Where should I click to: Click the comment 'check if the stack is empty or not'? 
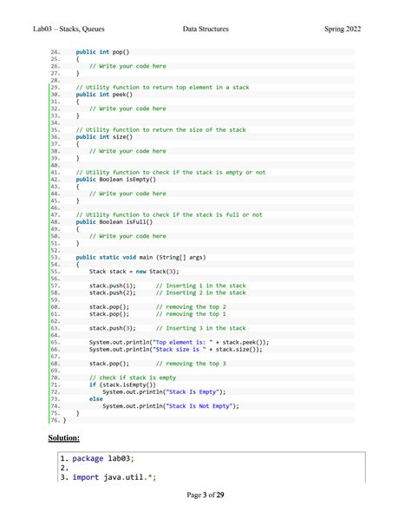(x=209, y=173)
